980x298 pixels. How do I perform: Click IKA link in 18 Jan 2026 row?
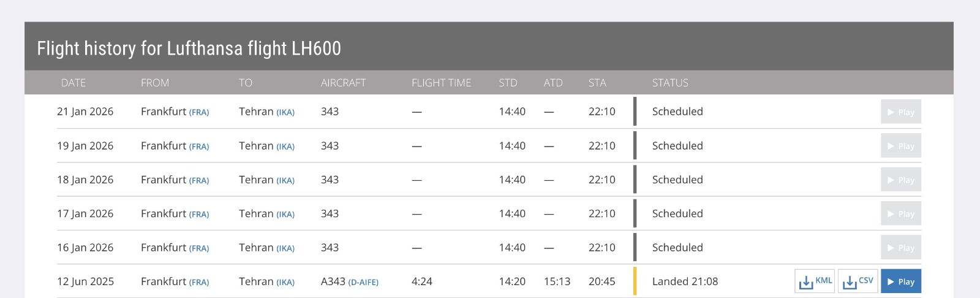[x=285, y=181]
